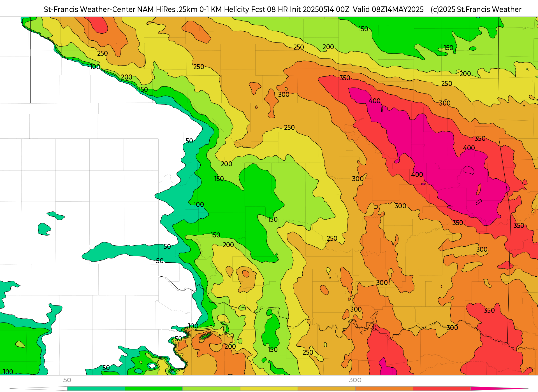Click "St-Francis Weather-Center" in the title

tap(90, 10)
